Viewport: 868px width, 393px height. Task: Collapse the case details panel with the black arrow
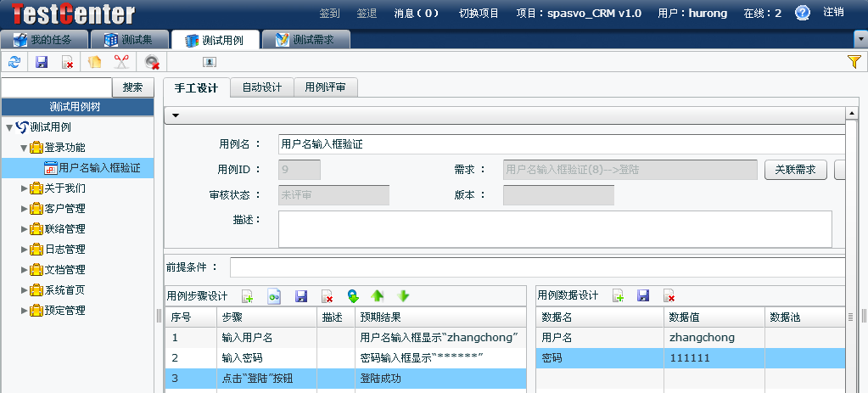[x=176, y=115]
